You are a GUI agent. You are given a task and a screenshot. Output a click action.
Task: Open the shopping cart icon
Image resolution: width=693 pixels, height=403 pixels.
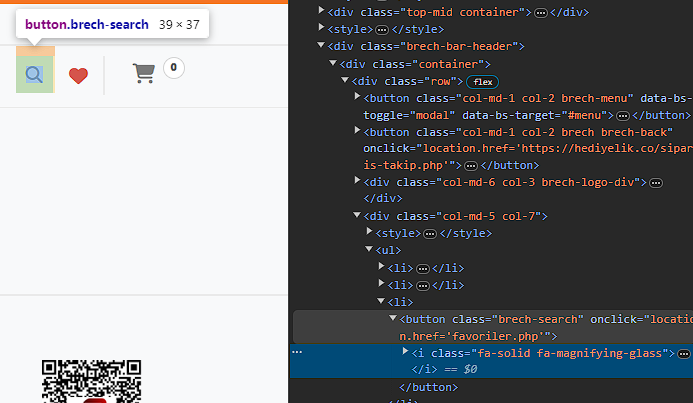click(144, 73)
